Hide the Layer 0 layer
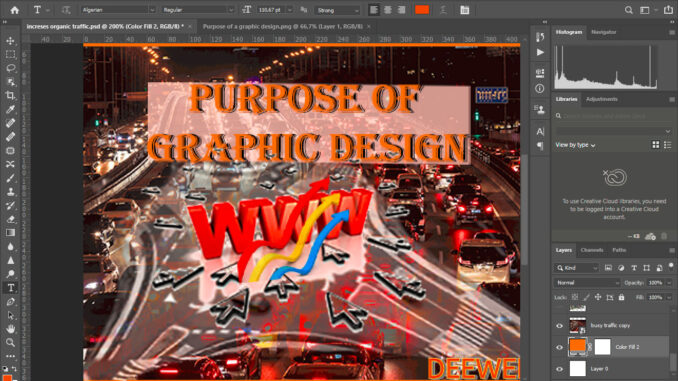This screenshot has width=678, height=381. coord(560,369)
